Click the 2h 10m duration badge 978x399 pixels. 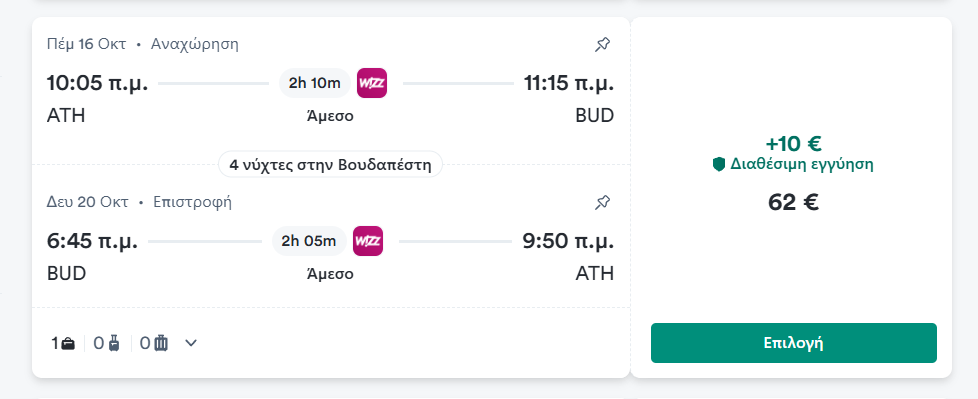(315, 83)
